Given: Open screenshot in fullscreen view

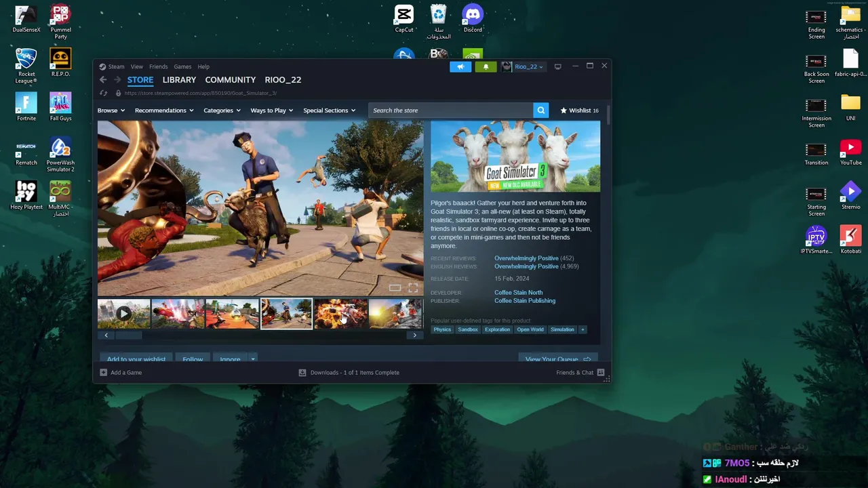Looking at the screenshot, I should pos(413,288).
